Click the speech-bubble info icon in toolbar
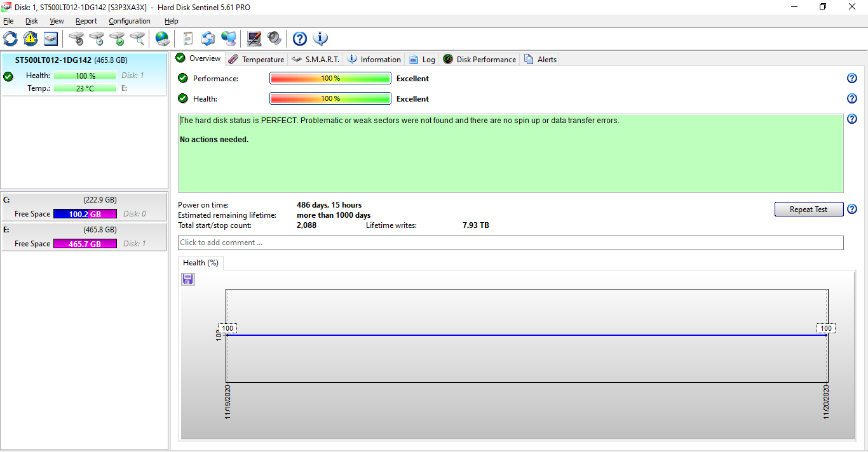 320,39
